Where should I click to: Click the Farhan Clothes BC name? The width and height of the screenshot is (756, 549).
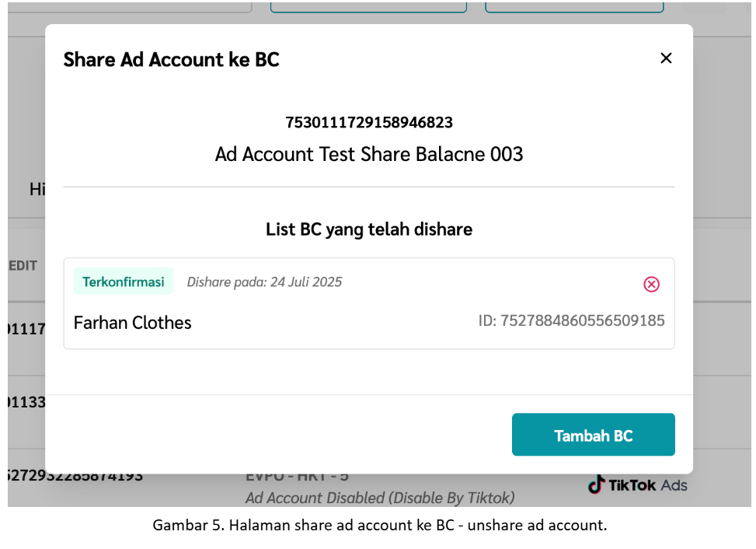click(x=133, y=323)
